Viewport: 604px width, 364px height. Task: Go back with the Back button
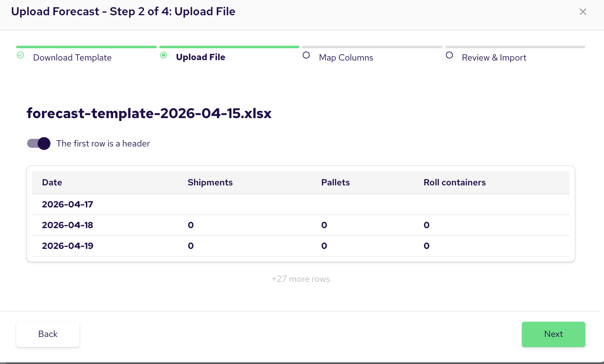click(x=48, y=334)
